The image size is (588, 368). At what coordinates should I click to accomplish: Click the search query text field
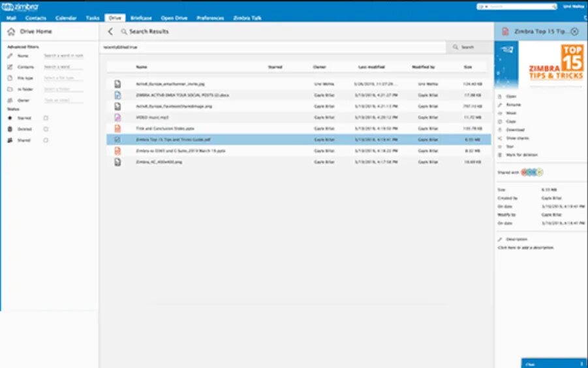(x=273, y=47)
